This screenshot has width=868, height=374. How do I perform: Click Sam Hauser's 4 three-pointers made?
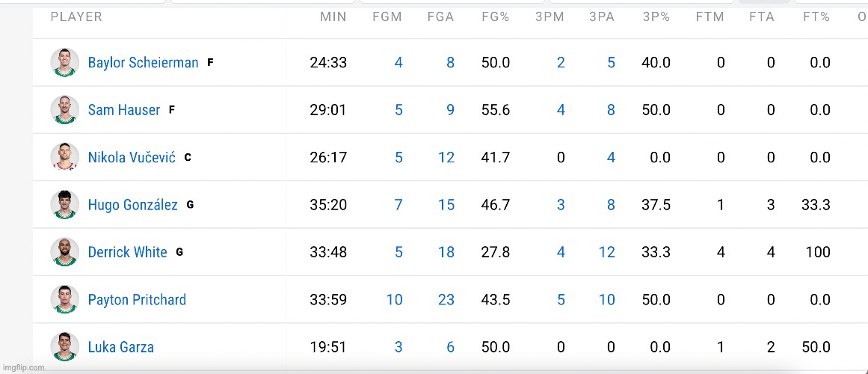click(x=561, y=110)
